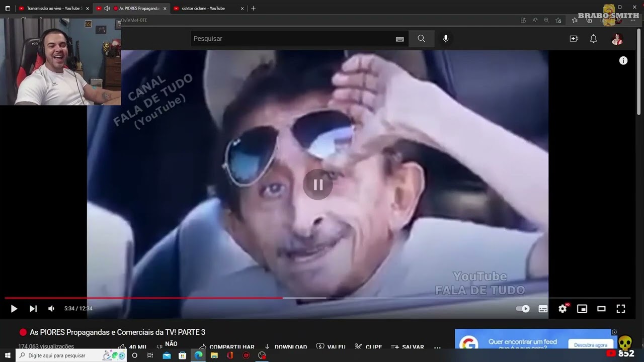The height and width of the screenshot is (362, 644).
Task: Open Task View on taskbar
Action: [x=150, y=355]
